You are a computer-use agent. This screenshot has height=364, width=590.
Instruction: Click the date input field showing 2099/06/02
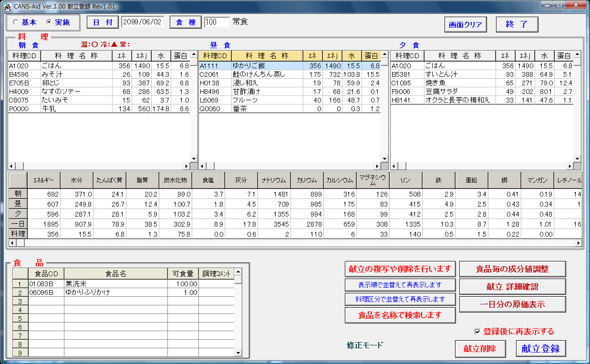coord(143,22)
